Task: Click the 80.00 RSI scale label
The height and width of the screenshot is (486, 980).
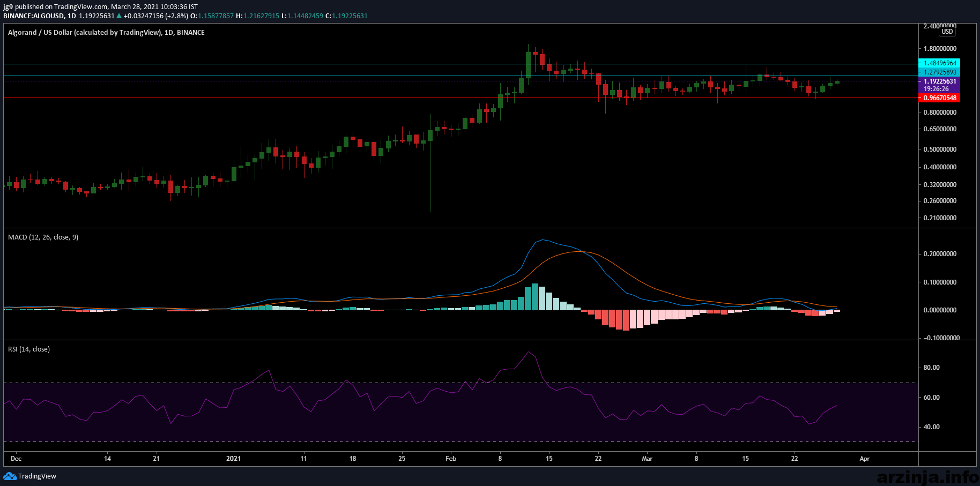Action: 932,368
